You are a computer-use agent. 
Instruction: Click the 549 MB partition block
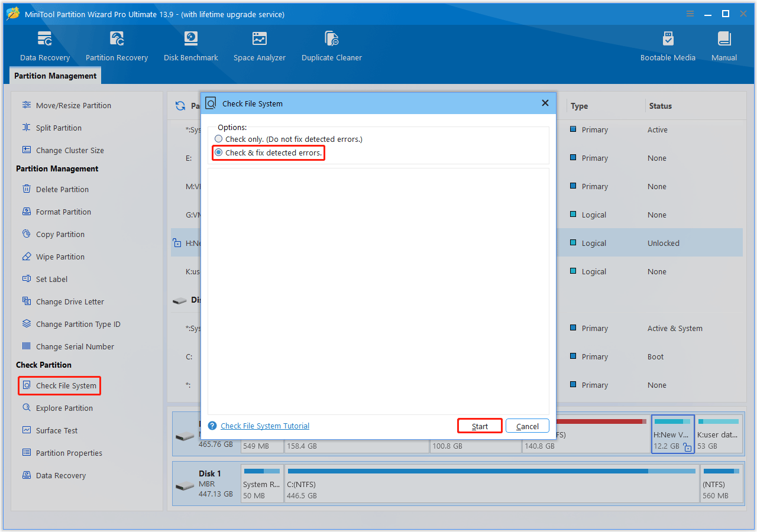(x=263, y=445)
